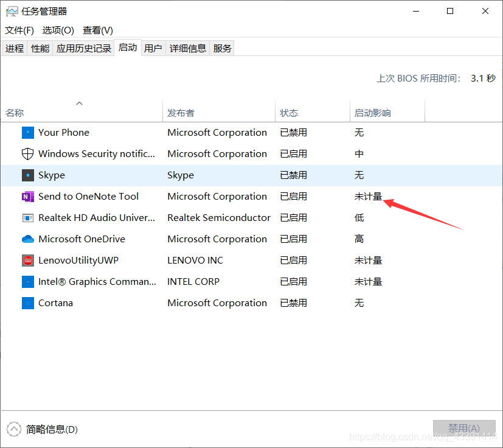Select the Microsoft OneDrive entry
The width and height of the screenshot is (503, 448).
[82, 239]
